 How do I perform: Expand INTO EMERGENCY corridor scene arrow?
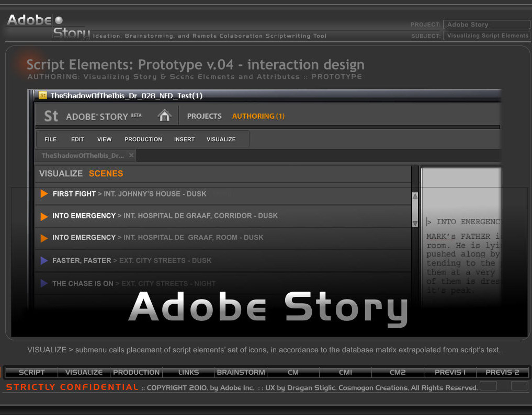pyautogui.click(x=44, y=216)
